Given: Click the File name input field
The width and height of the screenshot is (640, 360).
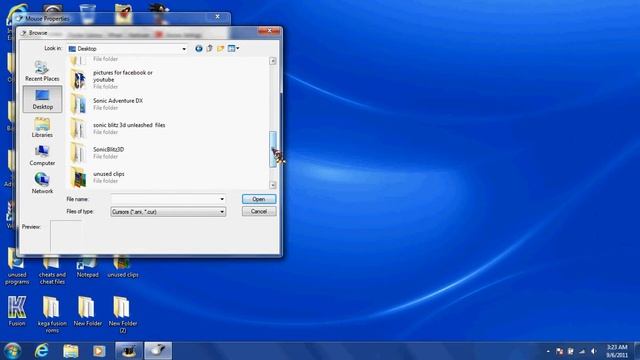Looking at the screenshot, I should coord(164,199).
